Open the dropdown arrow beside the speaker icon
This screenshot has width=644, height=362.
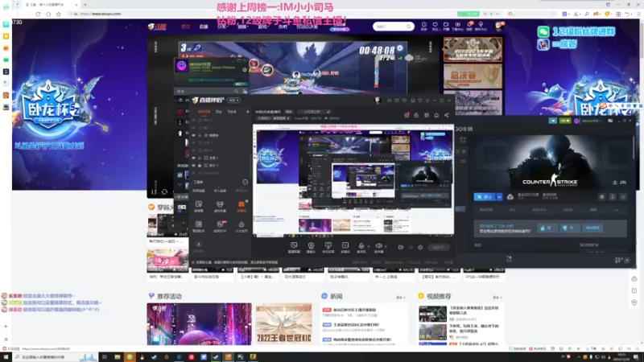click(386, 246)
